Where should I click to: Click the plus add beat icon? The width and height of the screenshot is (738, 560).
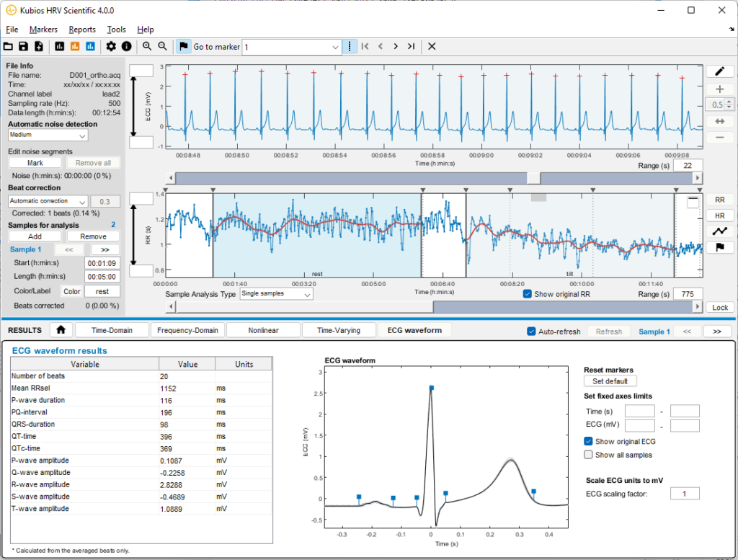coord(720,89)
